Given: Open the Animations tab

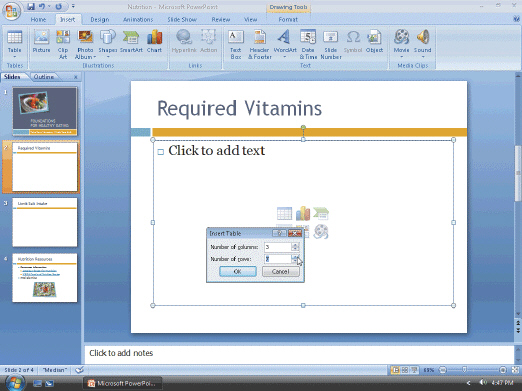Looking at the screenshot, I should click(138, 19).
